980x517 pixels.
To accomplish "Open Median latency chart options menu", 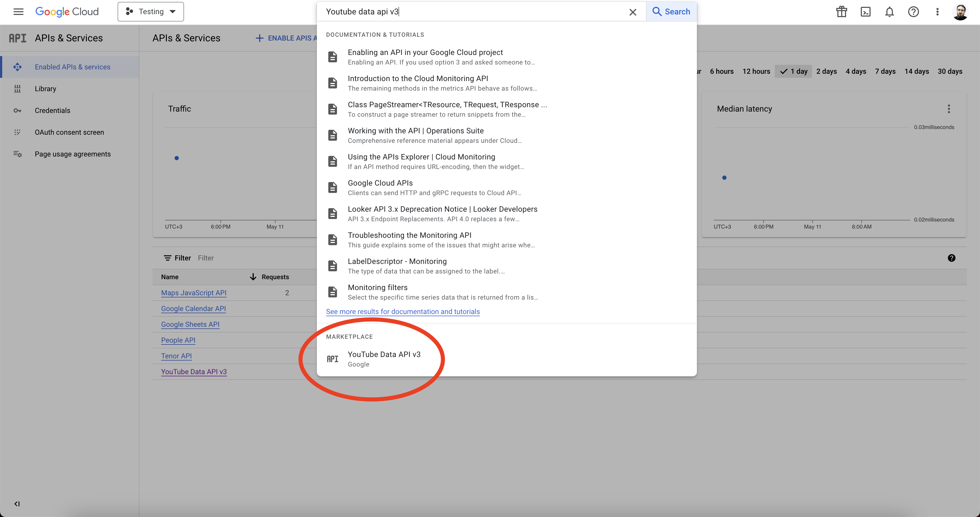I will tap(949, 109).
